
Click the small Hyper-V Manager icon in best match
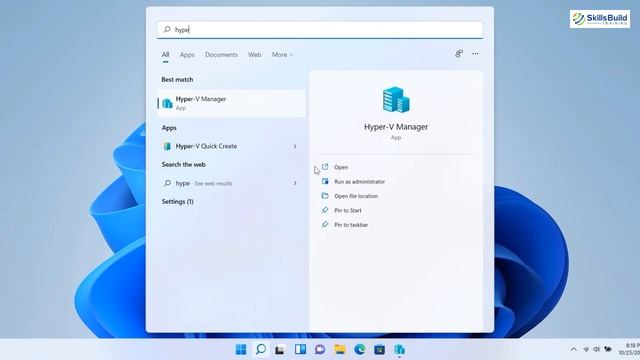click(167, 103)
